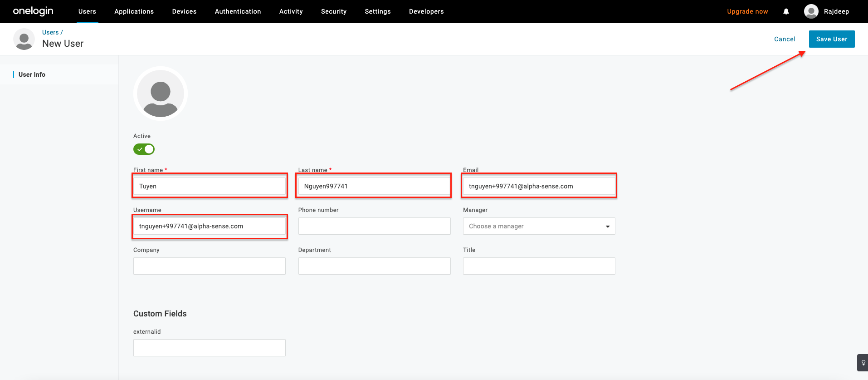Click the Save User button
This screenshot has width=868, height=380.
point(831,39)
